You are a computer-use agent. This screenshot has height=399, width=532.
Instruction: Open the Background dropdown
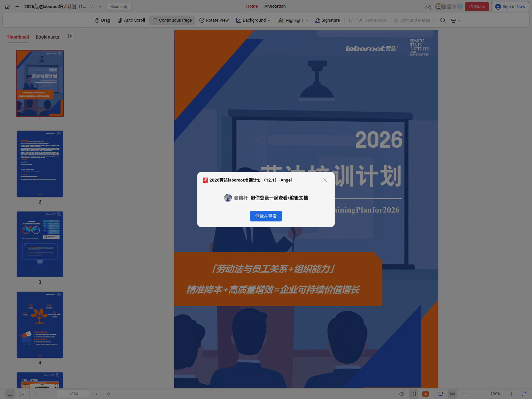tap(253, 20)
